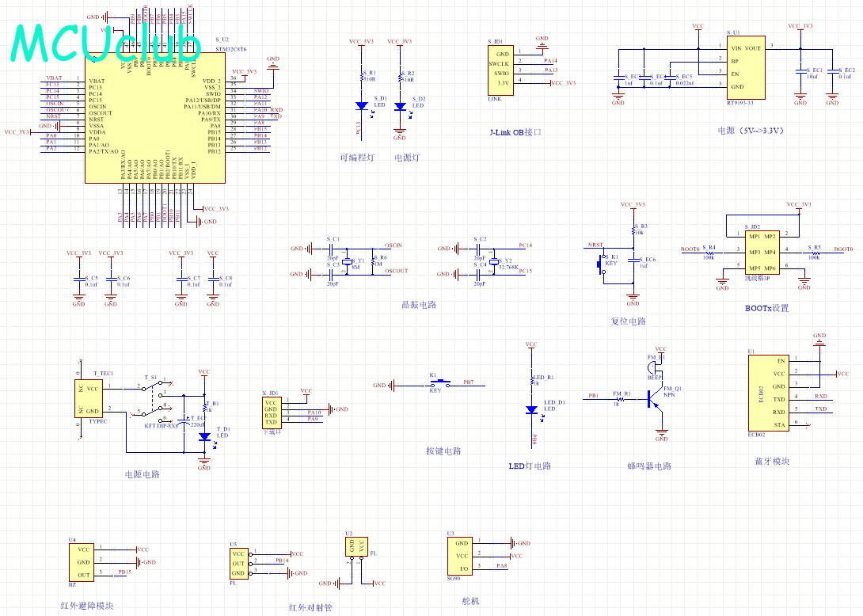Click the STM32C8T6 microcontroller chip body

[154, 119]
